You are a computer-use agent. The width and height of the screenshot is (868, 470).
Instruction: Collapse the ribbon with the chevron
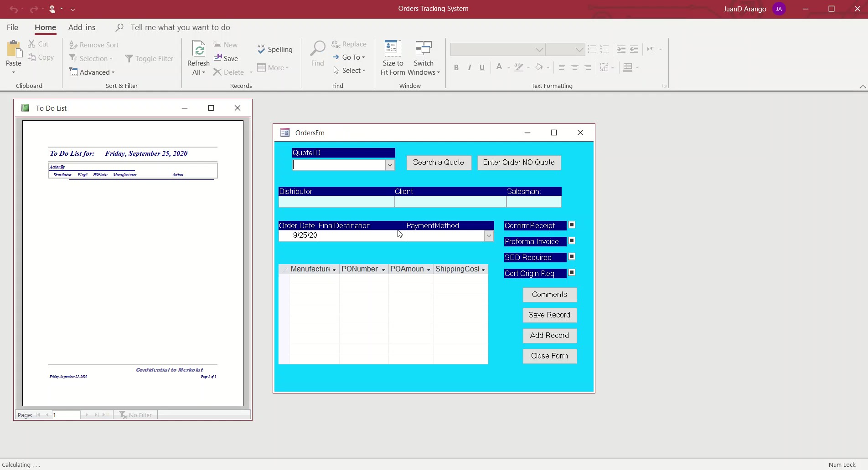863,86
